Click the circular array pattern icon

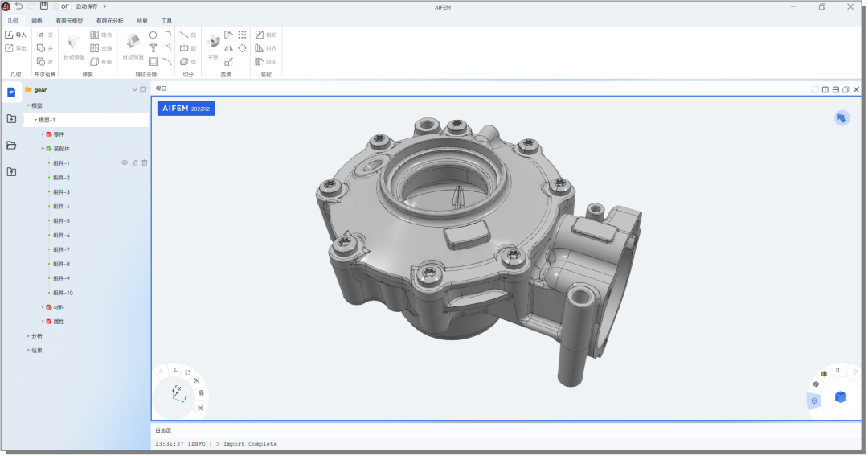[242, 48]
